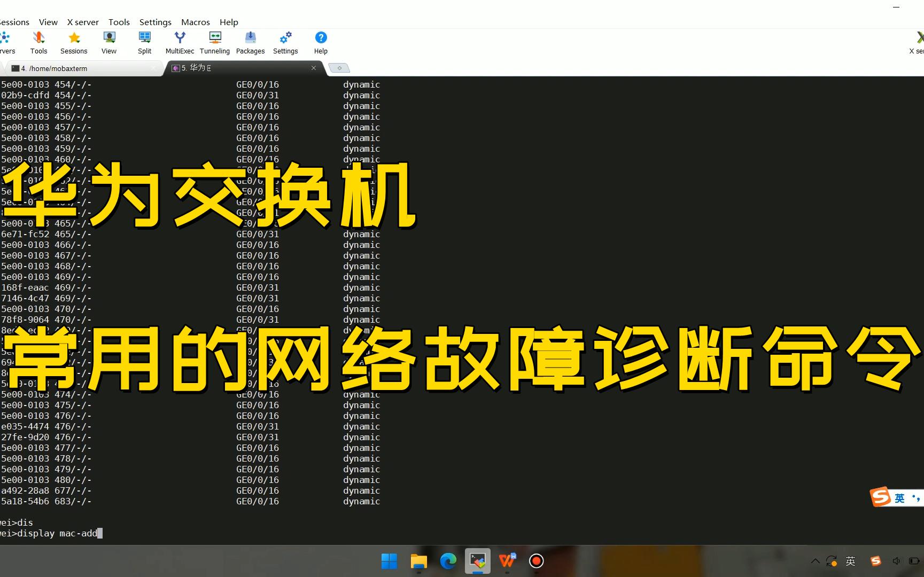Click the 168f-eaac 469/-/- row
924x577 pixels.
(191, 287)
